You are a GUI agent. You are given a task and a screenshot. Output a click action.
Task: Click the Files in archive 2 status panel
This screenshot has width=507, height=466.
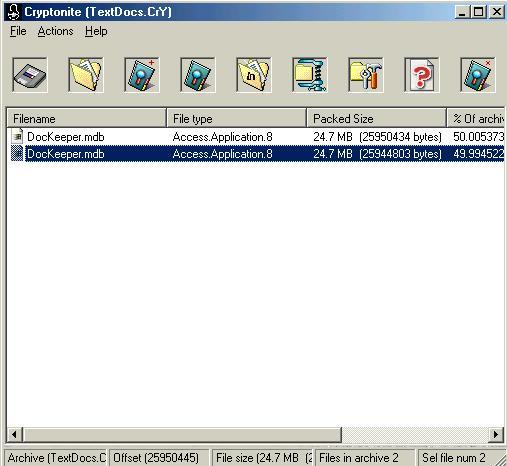coord(365,458)
